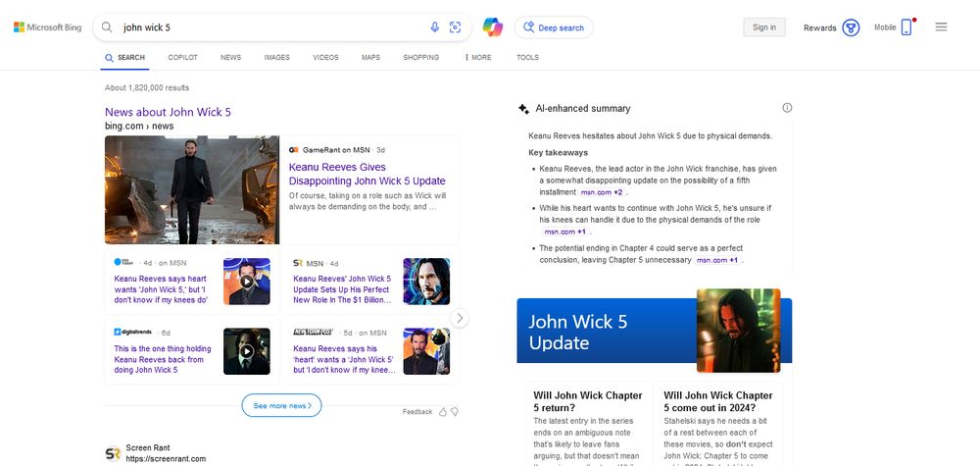980x466 pixels.
Task: Click the Rewards label
Action: 819,27
